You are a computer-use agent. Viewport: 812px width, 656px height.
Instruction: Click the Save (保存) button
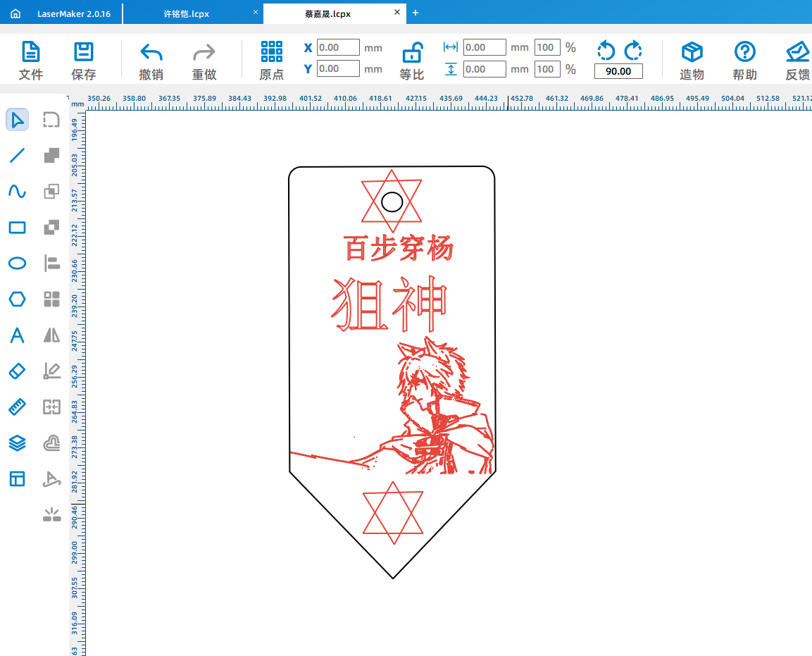(x=84, y=60)
